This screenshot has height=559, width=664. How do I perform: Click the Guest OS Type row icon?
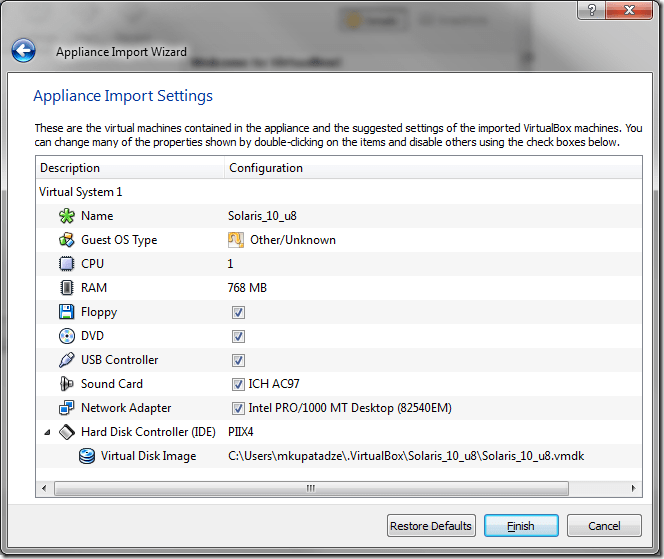tap(66, 240)
